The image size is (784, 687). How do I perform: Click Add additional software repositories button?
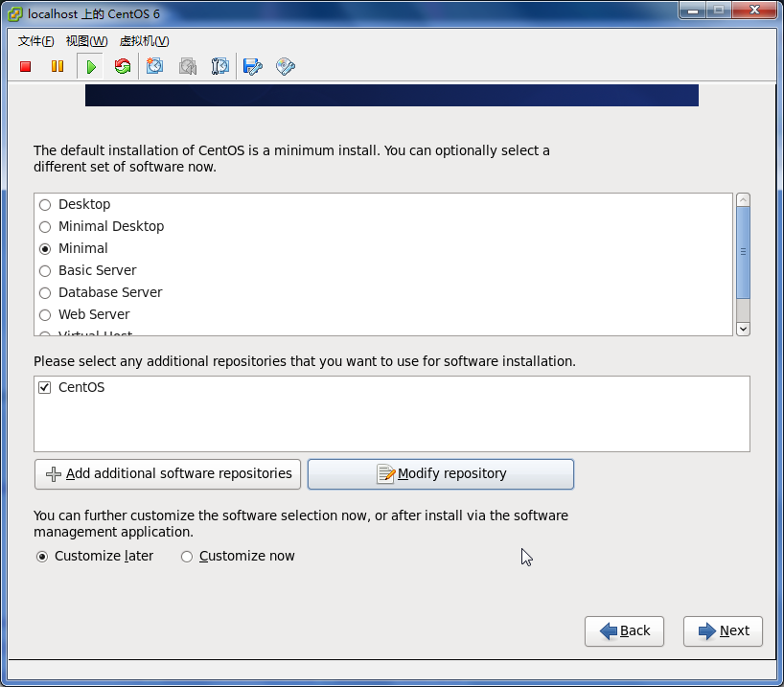coord(168,474)
